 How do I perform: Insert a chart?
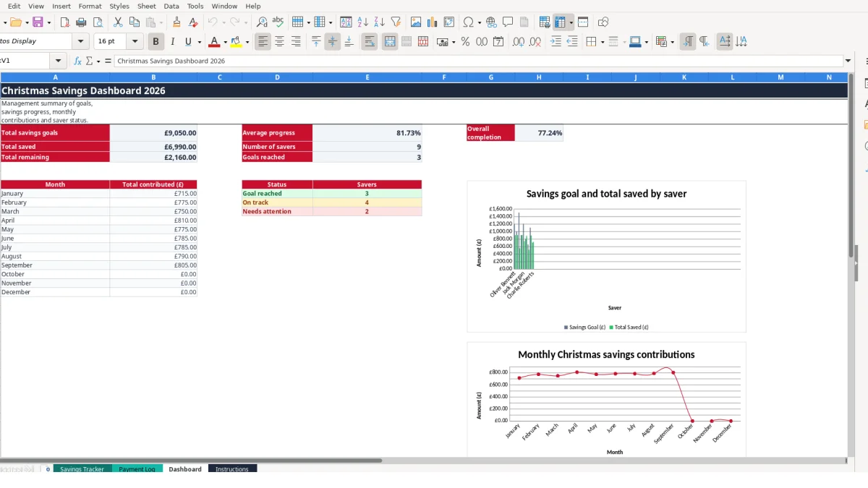(x=433, y=22)
